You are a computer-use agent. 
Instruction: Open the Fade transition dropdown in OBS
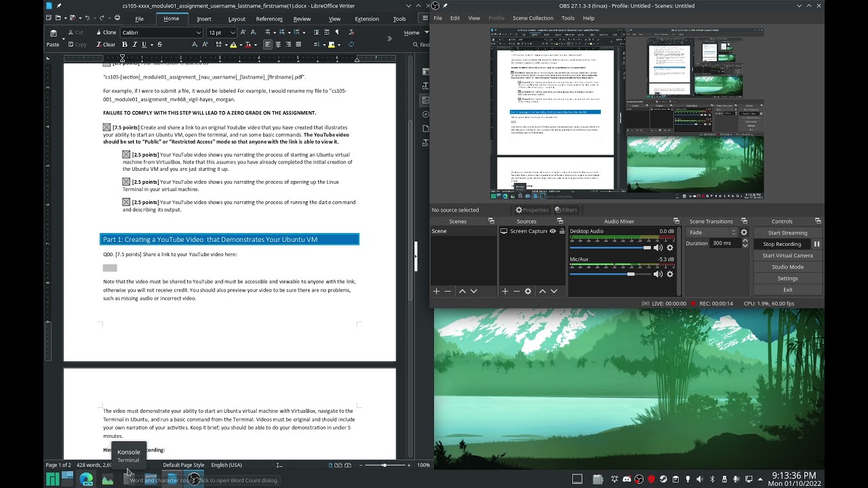pyautogui.click(x=712, y=232)
